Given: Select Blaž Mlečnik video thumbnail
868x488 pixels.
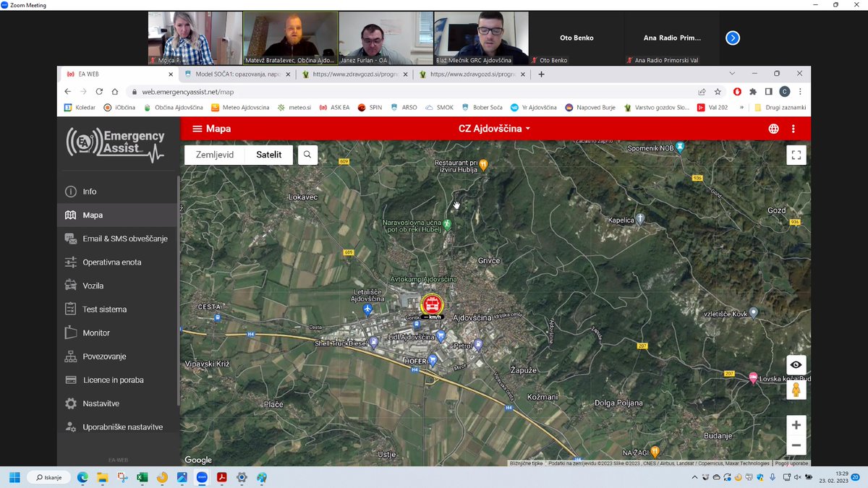Looking at the screenshot, I should point(481,38).
